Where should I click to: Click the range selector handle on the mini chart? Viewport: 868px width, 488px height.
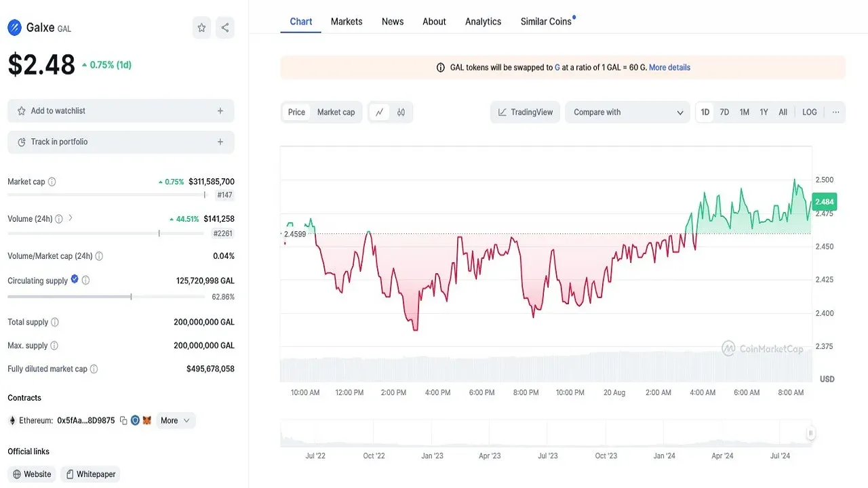pos(810,433)
